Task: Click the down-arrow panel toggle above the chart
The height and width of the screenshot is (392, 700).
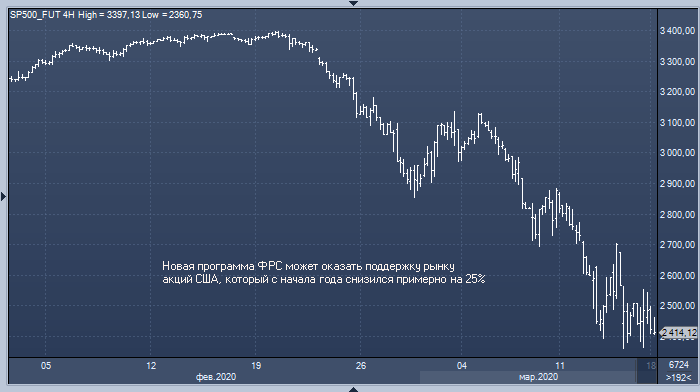Action: tap(353, 3)
